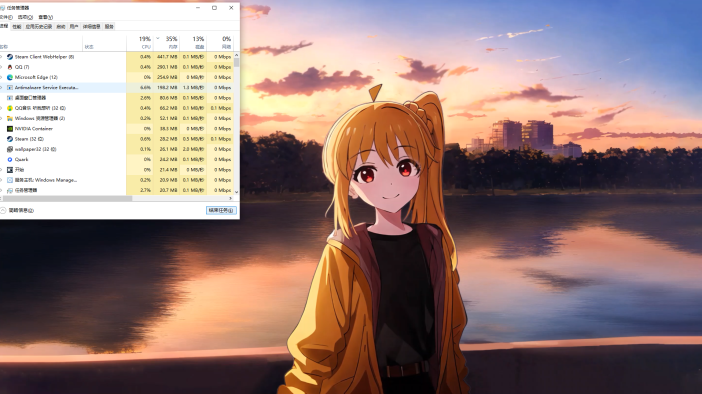Click the 290.1 MB memory cell
Image resolution: width=702 pixels, height=394 pixels.
[167, 67]
